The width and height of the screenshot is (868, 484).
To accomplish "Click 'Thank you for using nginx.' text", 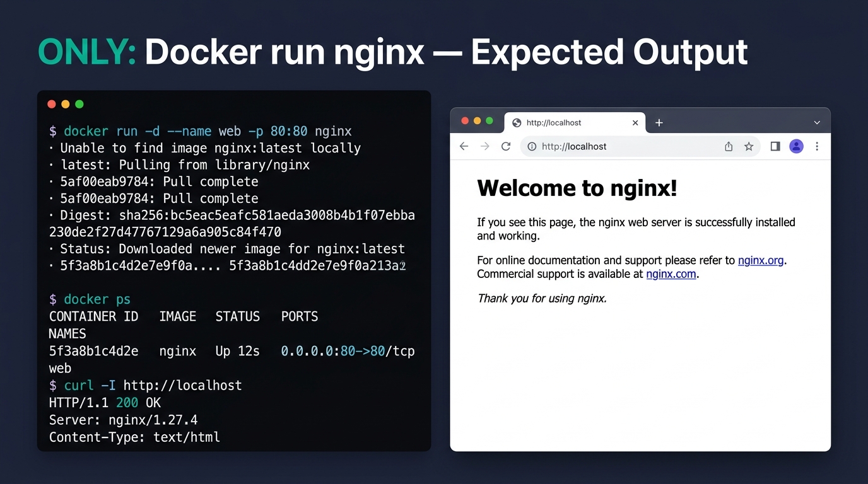I will pos(542,298).
